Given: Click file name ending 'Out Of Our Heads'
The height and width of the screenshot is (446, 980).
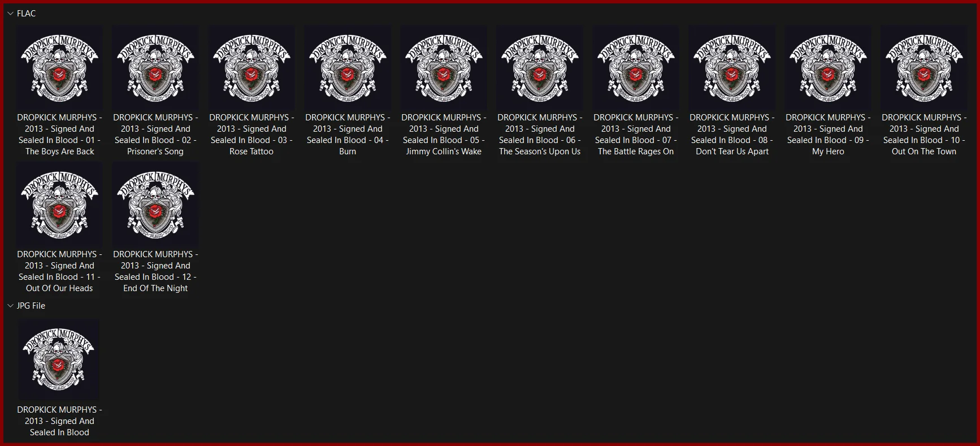Looking at the screenshot, I should pos(59,271).
